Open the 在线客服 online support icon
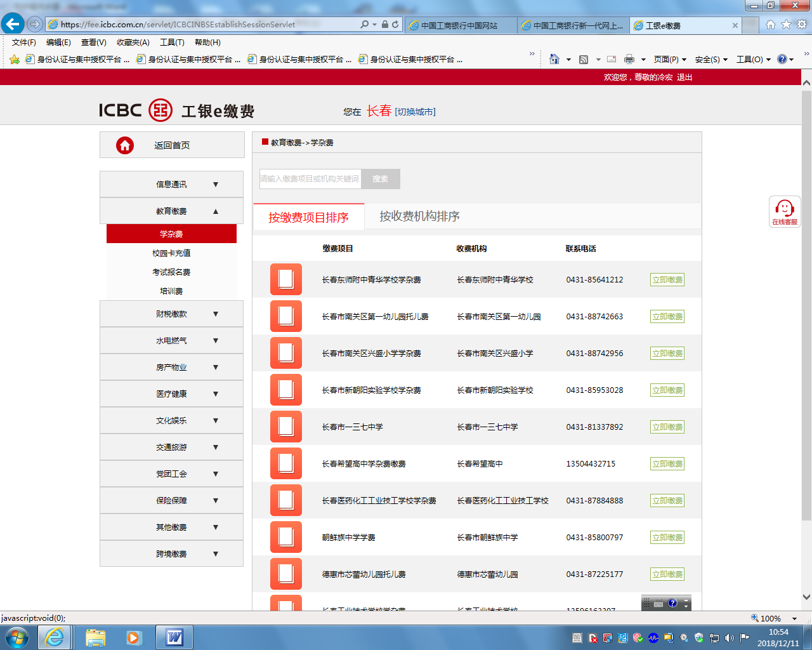 (x=785, y=211)
